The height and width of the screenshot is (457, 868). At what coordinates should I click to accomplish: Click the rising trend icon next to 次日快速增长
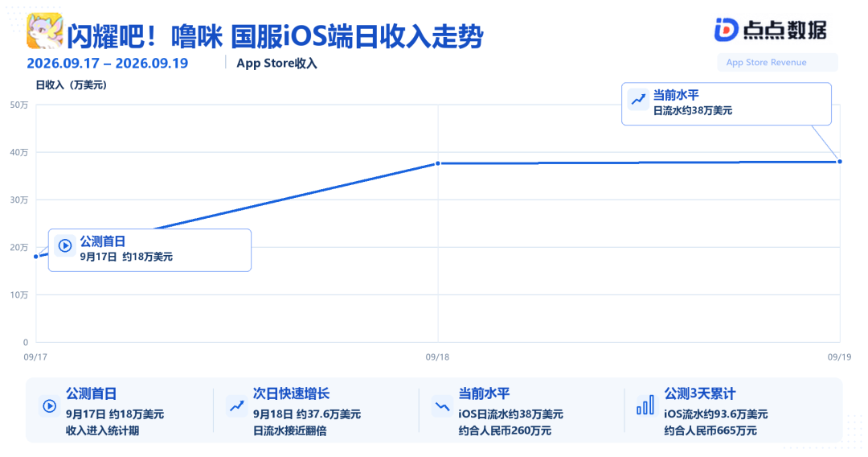coord(237,406)
